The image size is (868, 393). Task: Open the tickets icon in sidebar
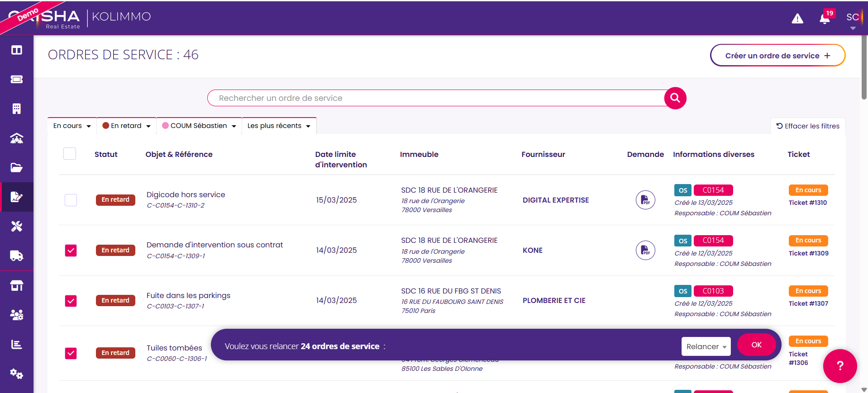(17, 80)
